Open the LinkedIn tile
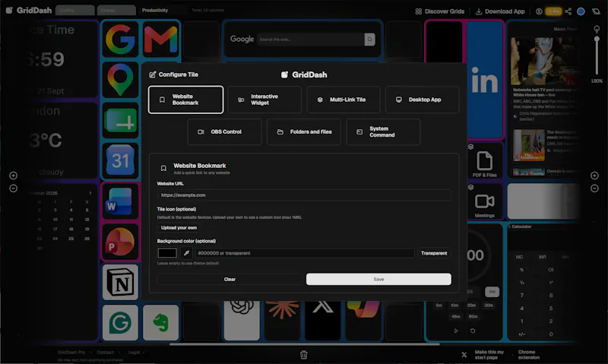 [x=485, y=80]
